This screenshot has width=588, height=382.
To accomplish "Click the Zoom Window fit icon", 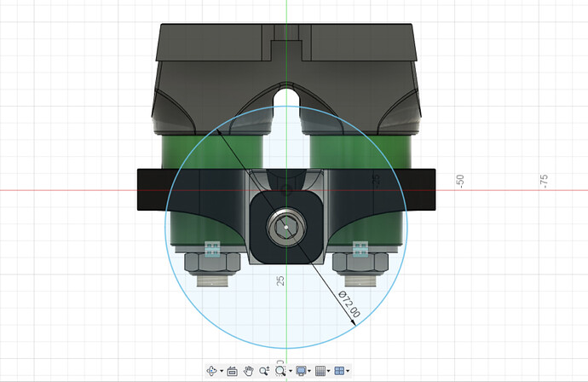I will (280, 371).
